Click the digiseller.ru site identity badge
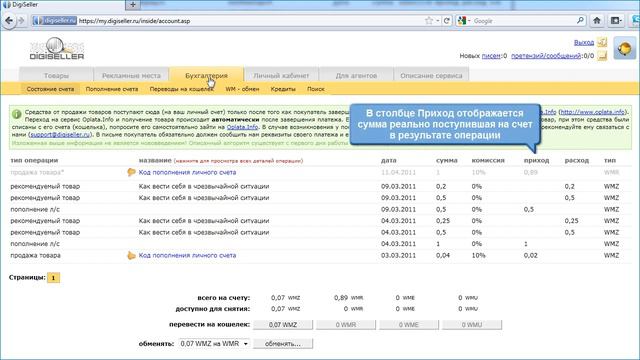The image size is (640, 360). [55, 20]
